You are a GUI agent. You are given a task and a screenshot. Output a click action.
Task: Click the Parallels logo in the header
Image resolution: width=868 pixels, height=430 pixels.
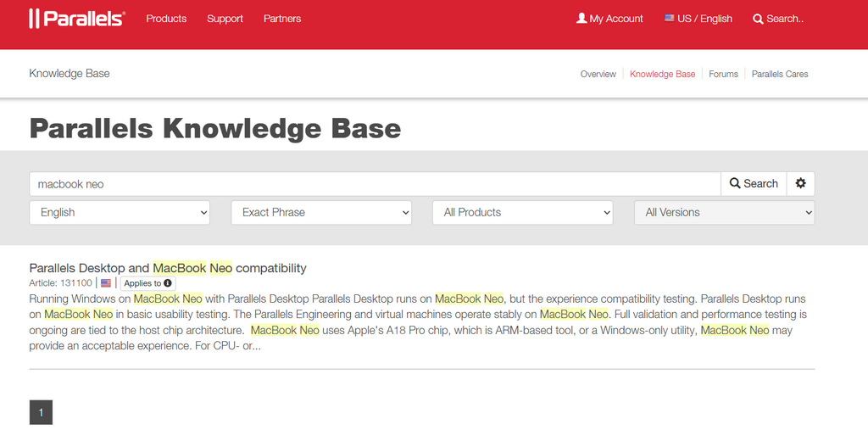click(x=77, y=19)
